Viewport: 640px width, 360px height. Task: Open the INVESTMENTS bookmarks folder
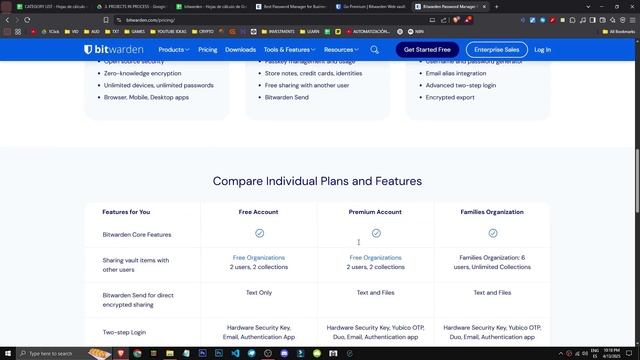(278, 31)
